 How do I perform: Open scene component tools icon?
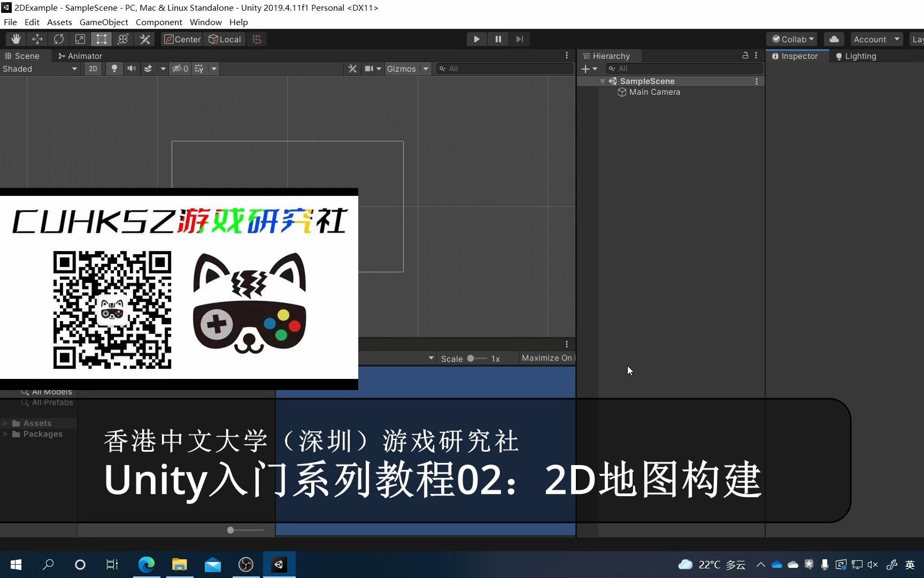[352, 69]
